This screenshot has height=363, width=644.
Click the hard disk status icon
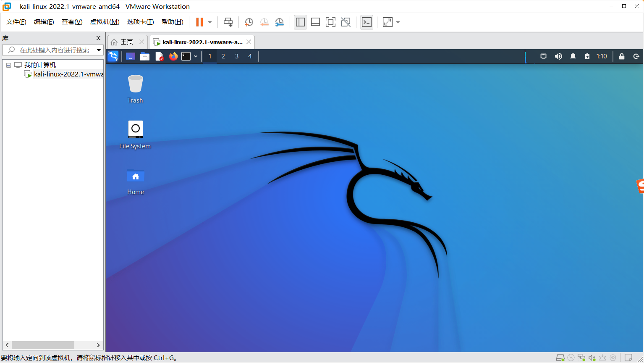[x=560, y=358]
